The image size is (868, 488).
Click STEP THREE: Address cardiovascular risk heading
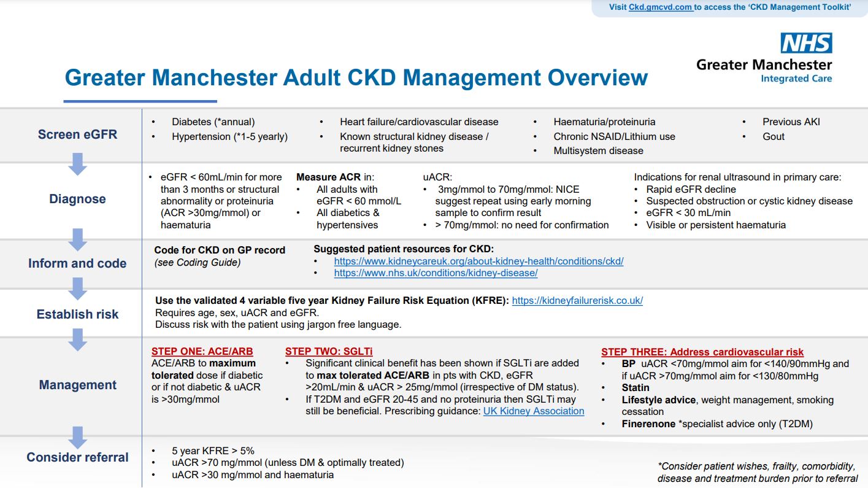pos(702,352)
